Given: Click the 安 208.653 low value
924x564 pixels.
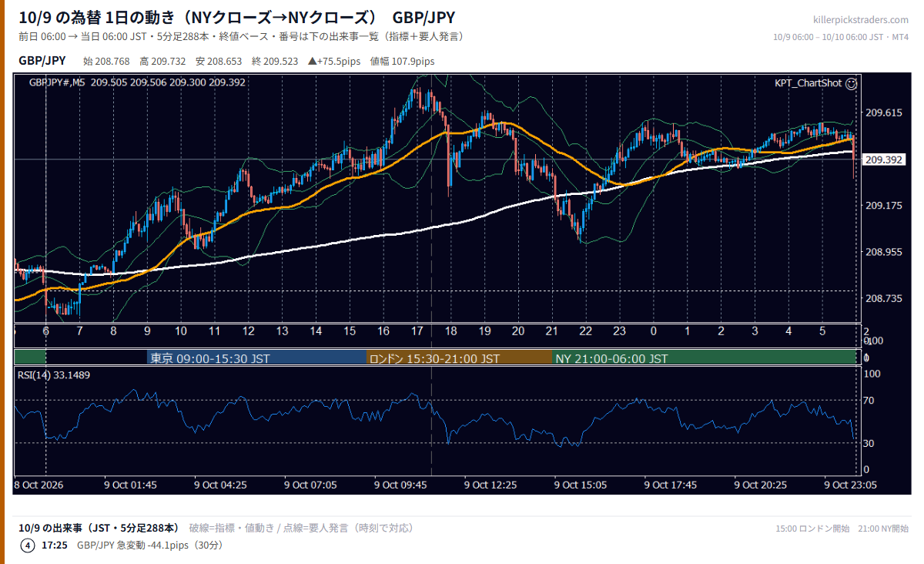Looking at the screenshot, I should click(219, 61).
